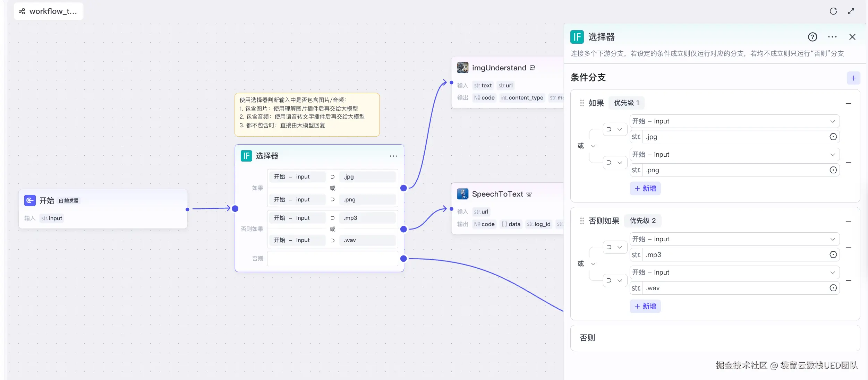
Task: Change the 或 logic operator in priority 2
Action: pyautogui.click(x=586, y=264)
